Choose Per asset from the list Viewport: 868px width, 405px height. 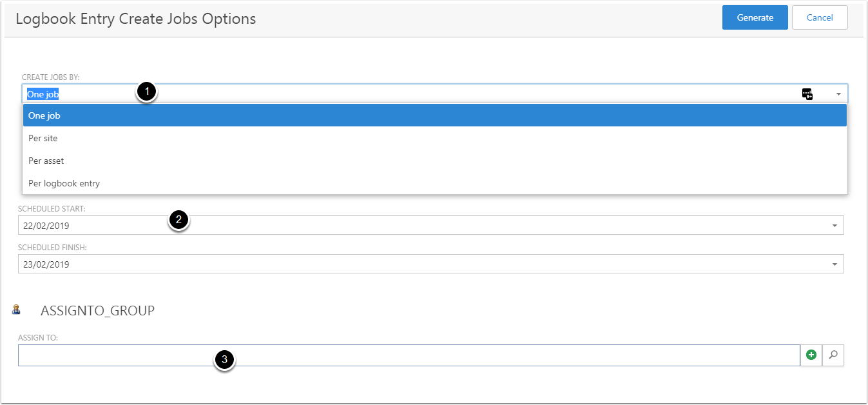434,161
